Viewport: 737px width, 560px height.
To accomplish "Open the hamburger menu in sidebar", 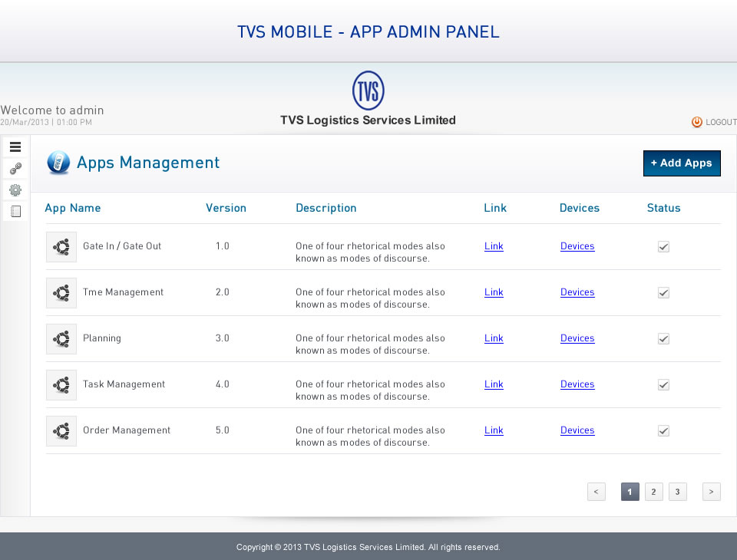I will [15, 147].
